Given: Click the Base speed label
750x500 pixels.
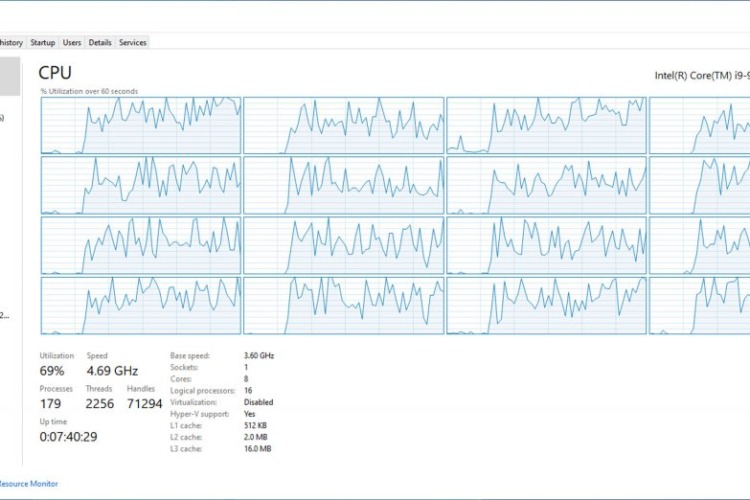Looking at the screenshot, I should coord(190,356).
